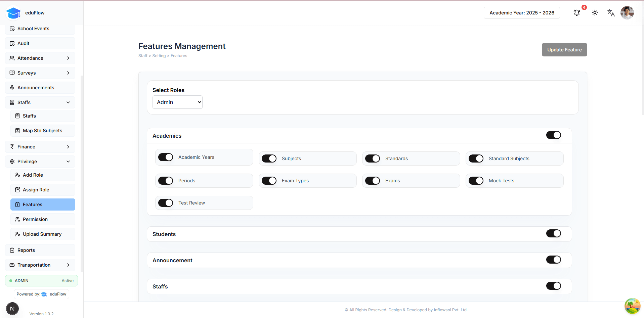Open the Select Roles dropdown
Viewport: 644px width, 318px height.
click(177, 102)
